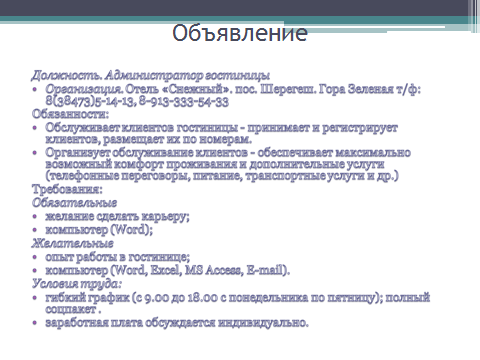Click phone number 8-913-333-54-33
The width and height of the screenshot is (480, 360).
(x=184, y=102)
